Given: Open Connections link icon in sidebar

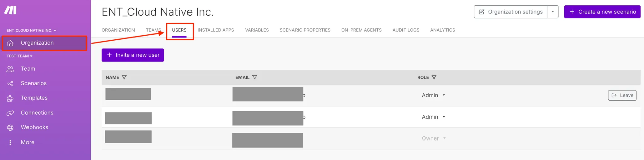Looking at the screenshot, I should point(10,113).
